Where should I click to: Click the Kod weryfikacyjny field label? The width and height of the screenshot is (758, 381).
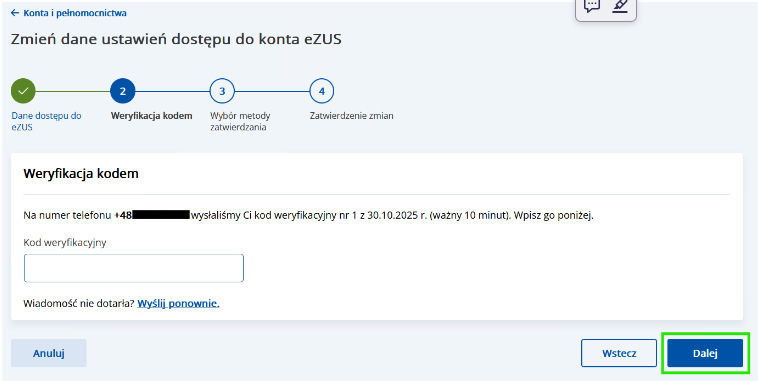click(65, 243)
